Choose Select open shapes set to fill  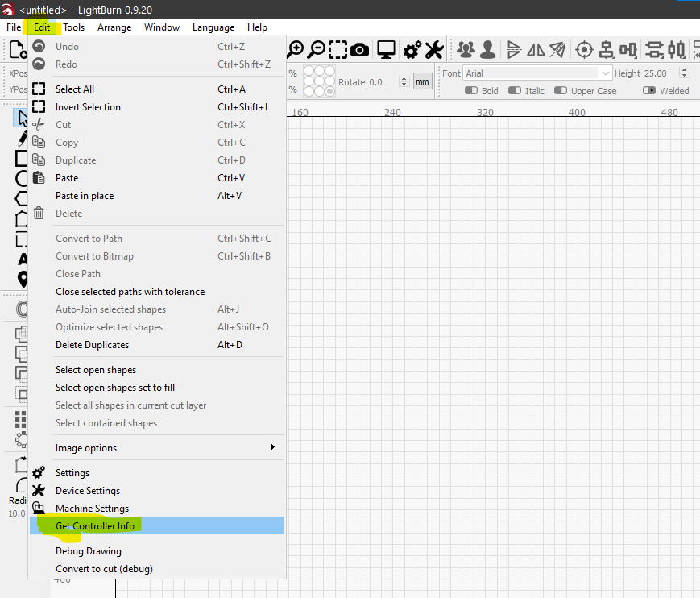tap(156, 388)
